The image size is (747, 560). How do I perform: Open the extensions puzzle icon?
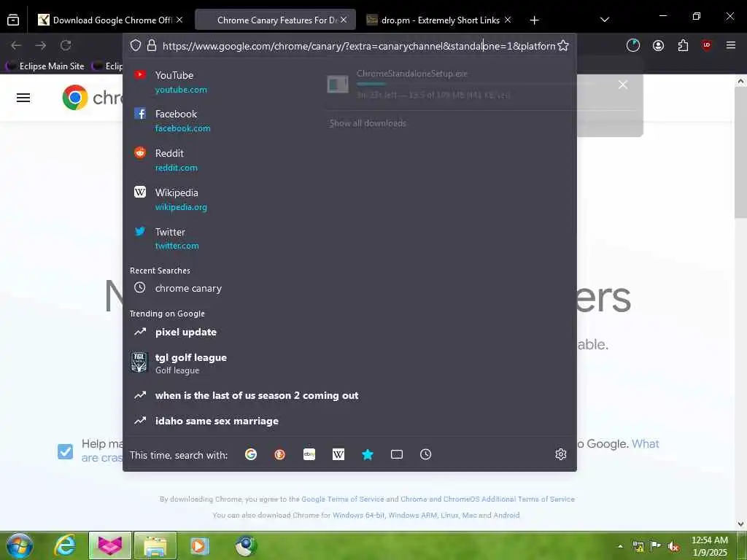coord(683,46)
